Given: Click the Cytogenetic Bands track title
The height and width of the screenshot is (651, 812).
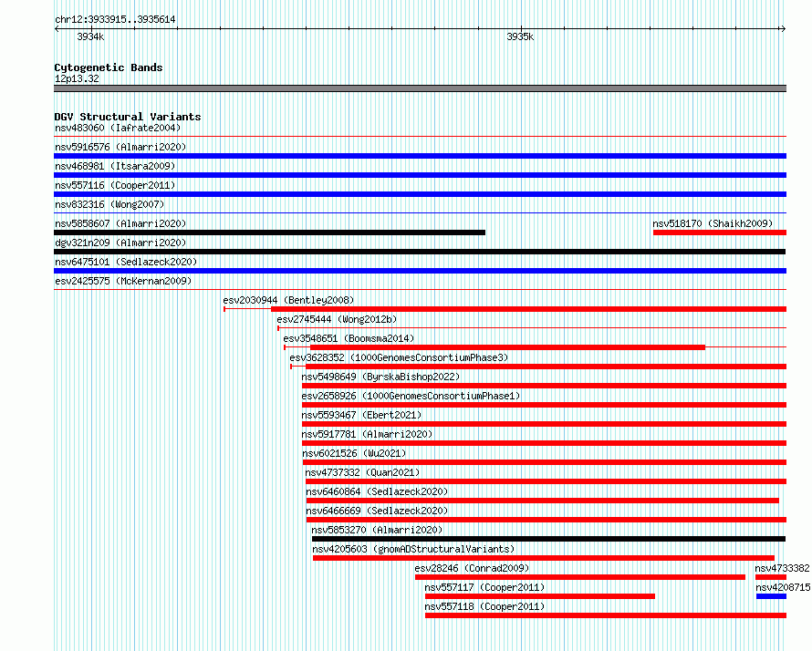Looking at the screenshot, I should (109, 67).
